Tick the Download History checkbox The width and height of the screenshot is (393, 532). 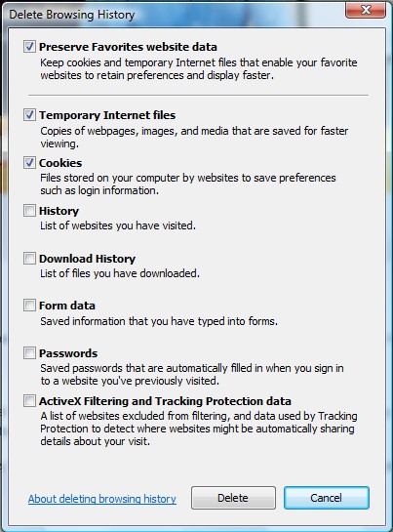pos(29,259)
